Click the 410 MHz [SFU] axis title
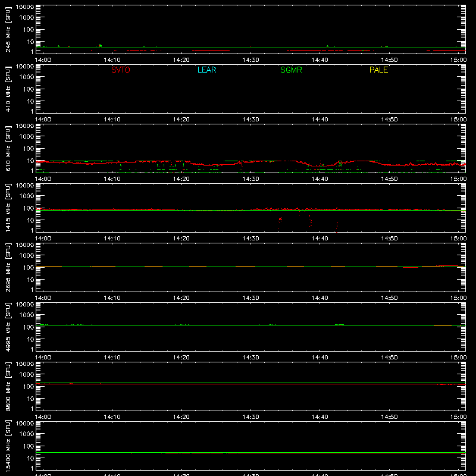The height and width of the screenshot is (476, 476). 8,89
